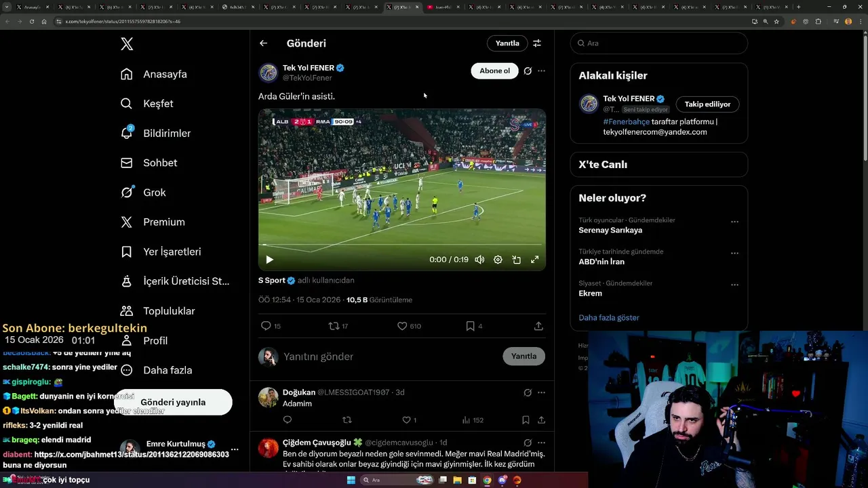The width and height of the screenshot is (868, 488).
Task: Play the video with the play button
Action: point(269,260)
